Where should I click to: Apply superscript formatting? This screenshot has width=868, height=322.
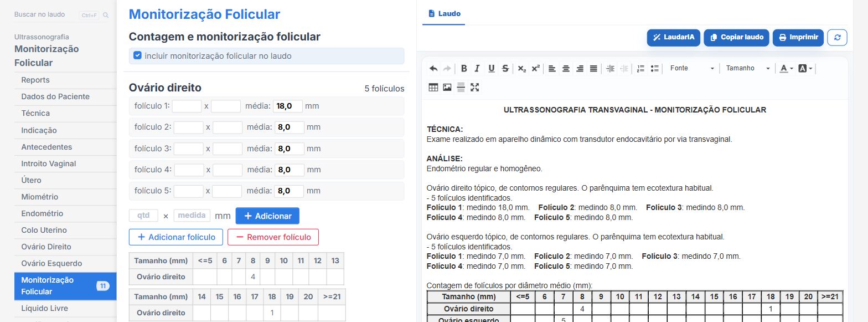click(x=535, y=69)
